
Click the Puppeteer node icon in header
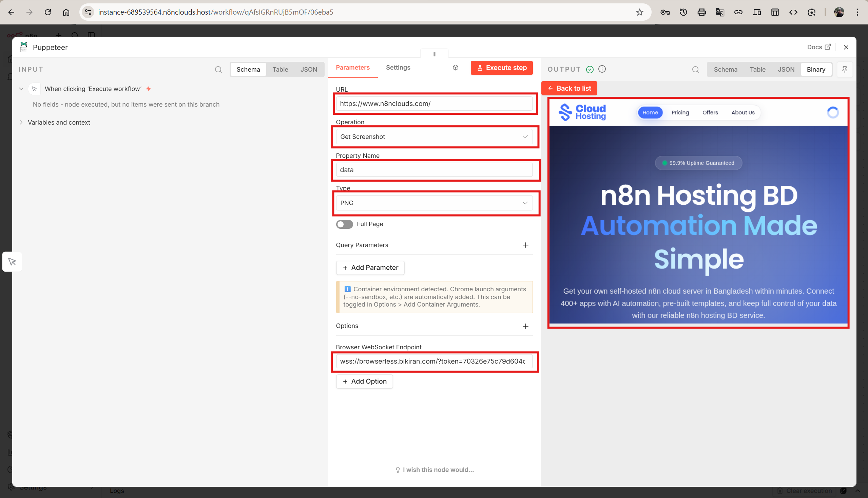point(24,47)
